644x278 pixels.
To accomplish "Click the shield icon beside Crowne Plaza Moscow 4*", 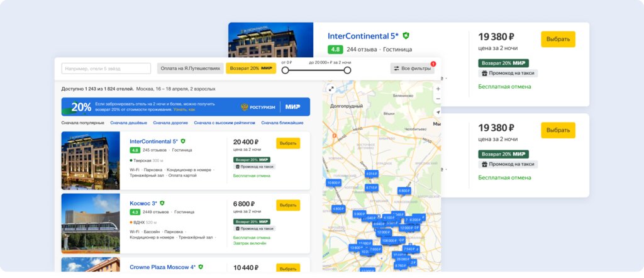I will (201, 267).
